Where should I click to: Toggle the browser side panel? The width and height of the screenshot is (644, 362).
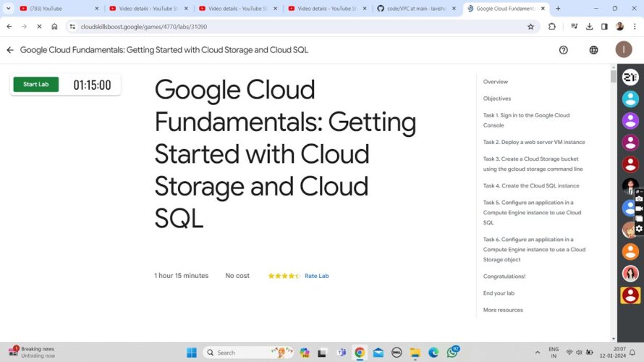(604, 27)
